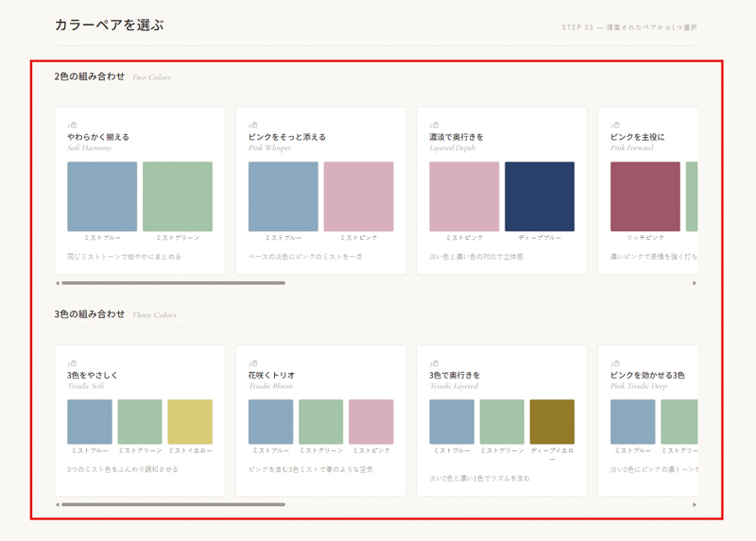The height and width of the screenshot is (541, 756).
Task: Pick the 濃淡で奥行きを Layered Depth card
Action: tap(502, 191)
